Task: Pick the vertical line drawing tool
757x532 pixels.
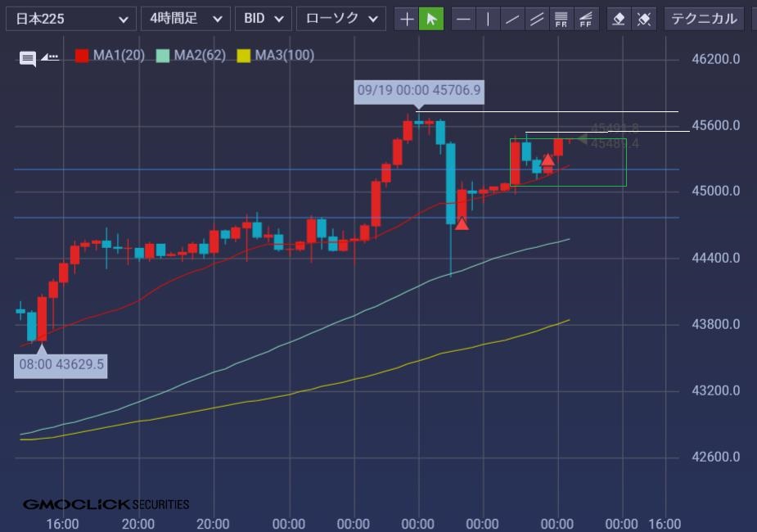Action: 488,18
